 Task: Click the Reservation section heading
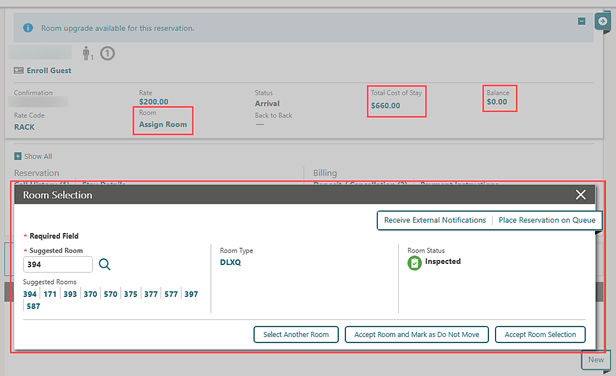(37, 173)
